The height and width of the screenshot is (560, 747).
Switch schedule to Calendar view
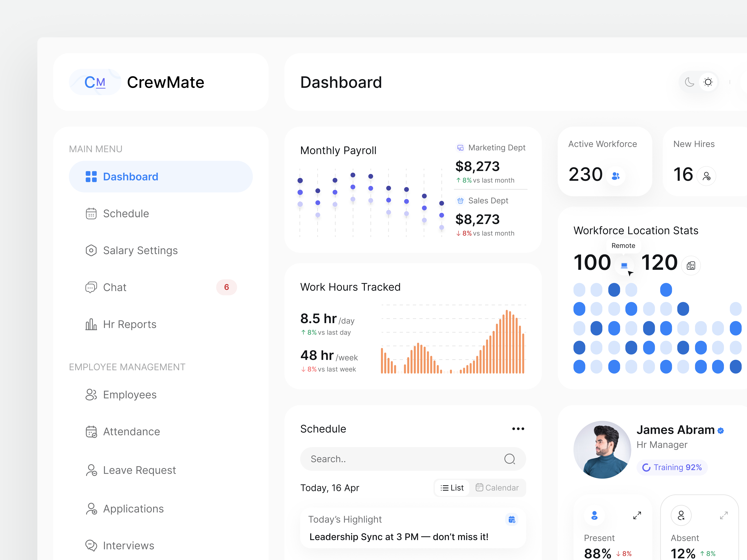click(x=497, y=487)
